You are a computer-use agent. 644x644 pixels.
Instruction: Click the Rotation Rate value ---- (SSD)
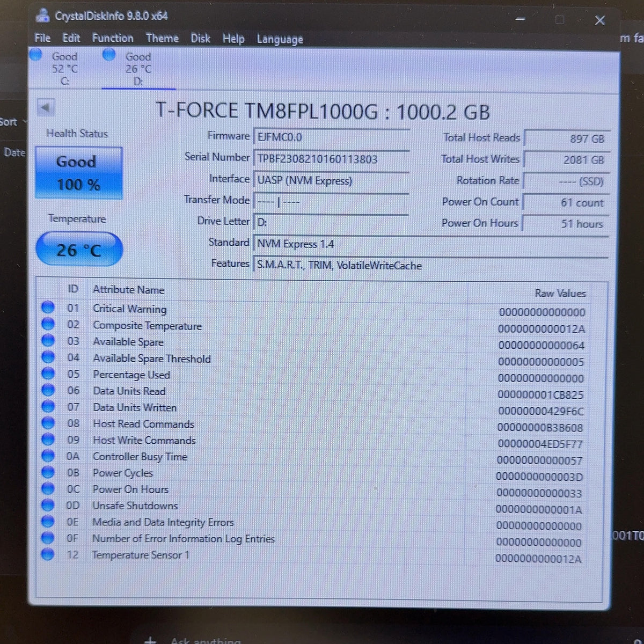(567, 181)
